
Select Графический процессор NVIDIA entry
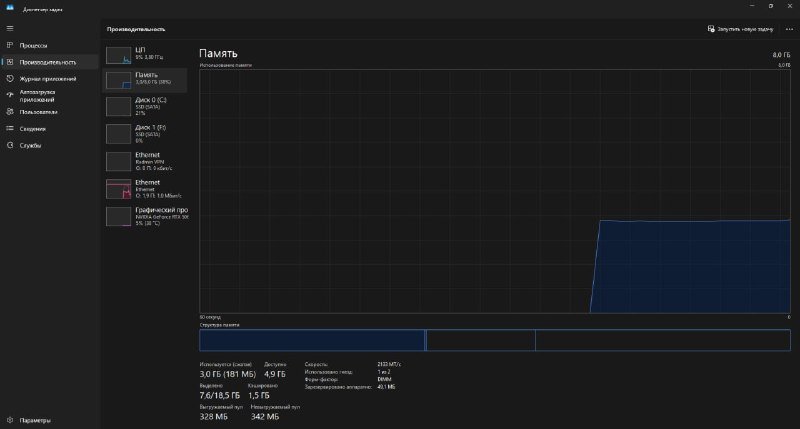click(145, 216)
